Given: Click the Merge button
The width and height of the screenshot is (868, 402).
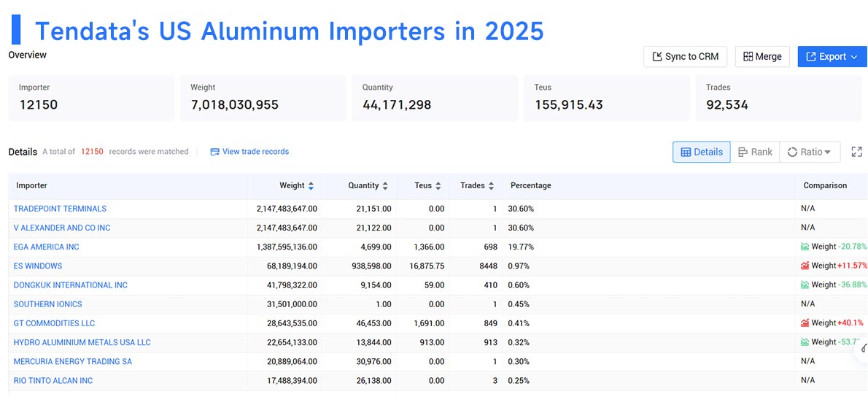Looking at the screenshot, I should click(762, 56).
